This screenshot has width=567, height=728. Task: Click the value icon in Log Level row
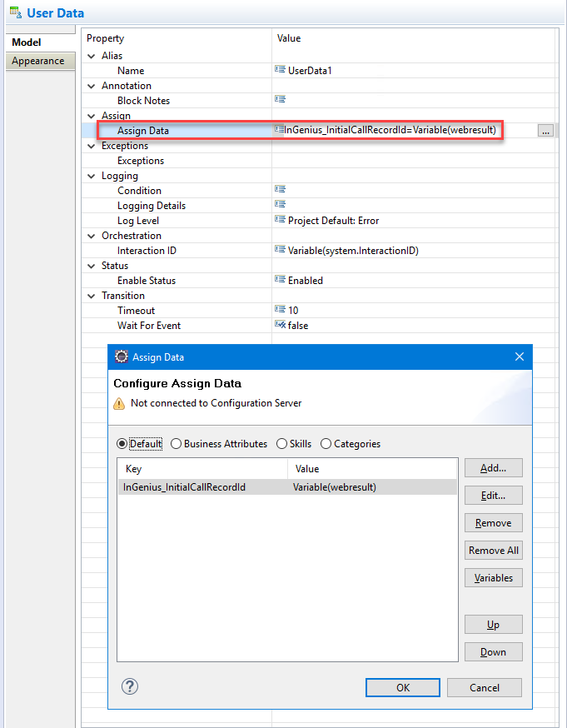280,221
